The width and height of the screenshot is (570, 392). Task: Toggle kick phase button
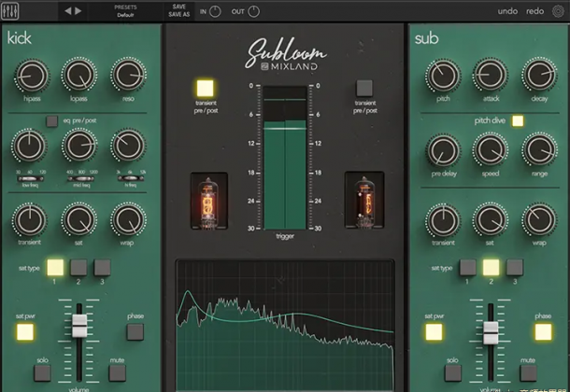pyautogui.click(x=135, y=332)
